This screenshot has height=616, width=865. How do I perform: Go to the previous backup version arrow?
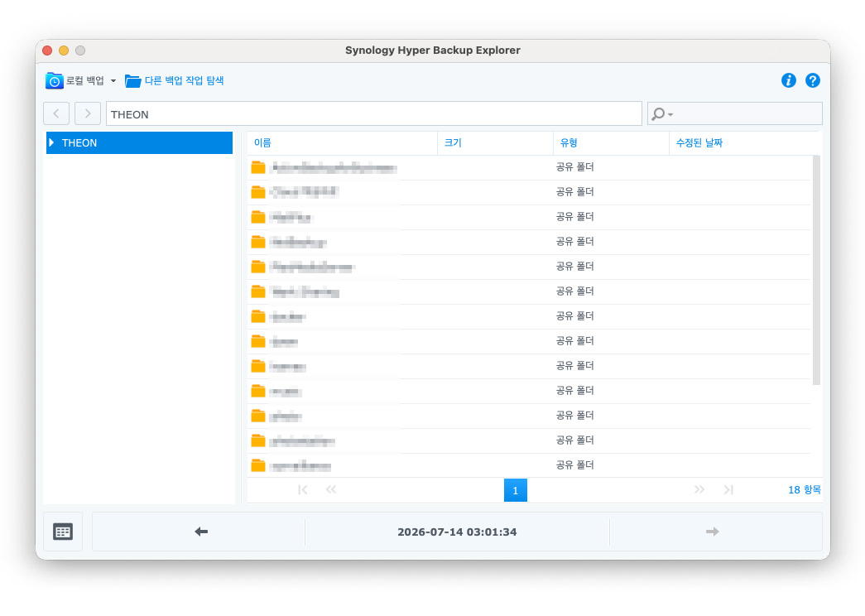[x=201, y=532]
